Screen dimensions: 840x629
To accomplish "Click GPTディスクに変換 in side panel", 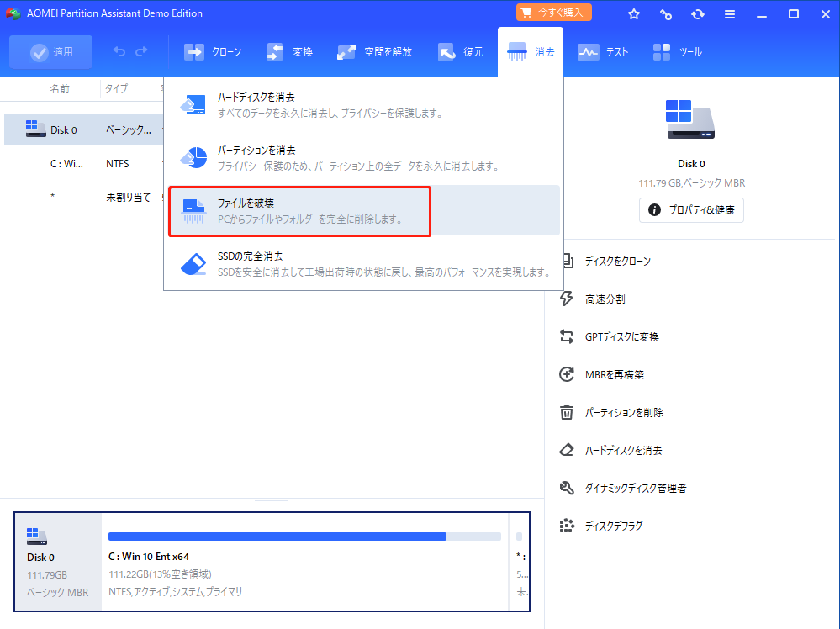I will click(621, 336).
